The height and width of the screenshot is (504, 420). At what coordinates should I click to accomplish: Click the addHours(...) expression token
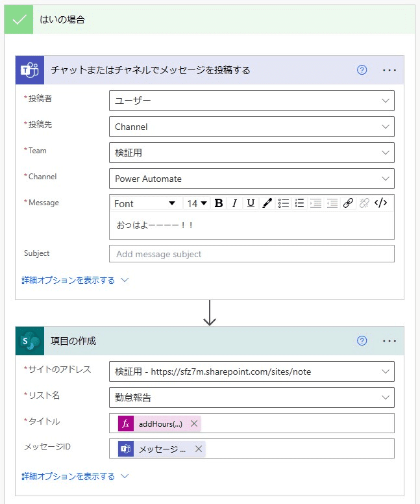click(160, 423)
